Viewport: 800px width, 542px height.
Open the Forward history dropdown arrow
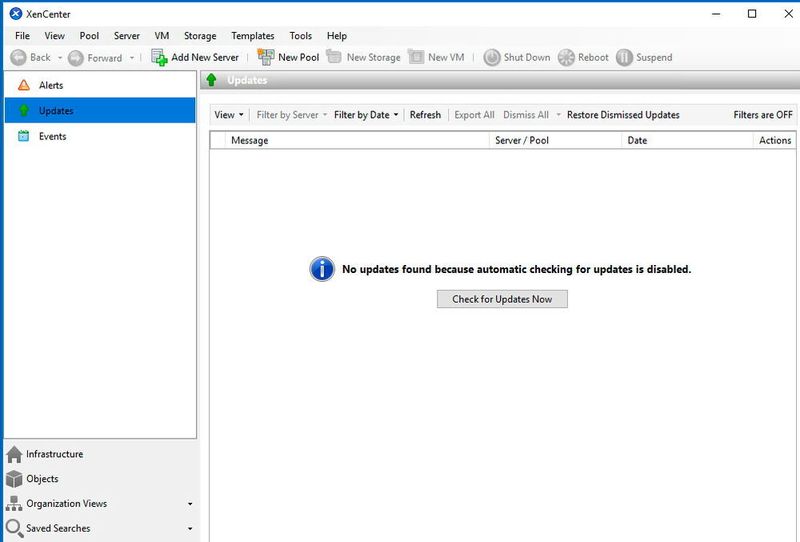pyautogui.click(x=132, y=58)
